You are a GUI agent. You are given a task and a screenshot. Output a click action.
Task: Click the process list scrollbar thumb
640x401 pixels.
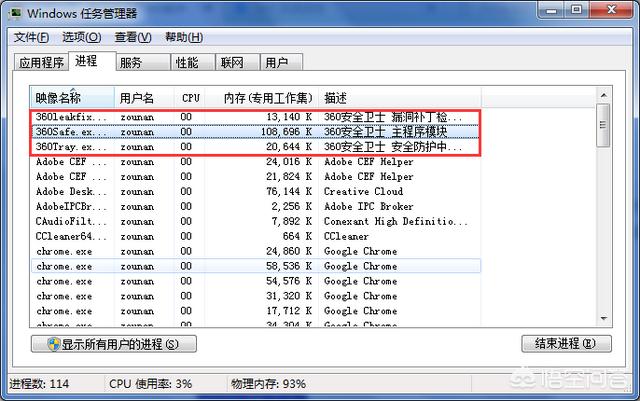tap(604, 125)
